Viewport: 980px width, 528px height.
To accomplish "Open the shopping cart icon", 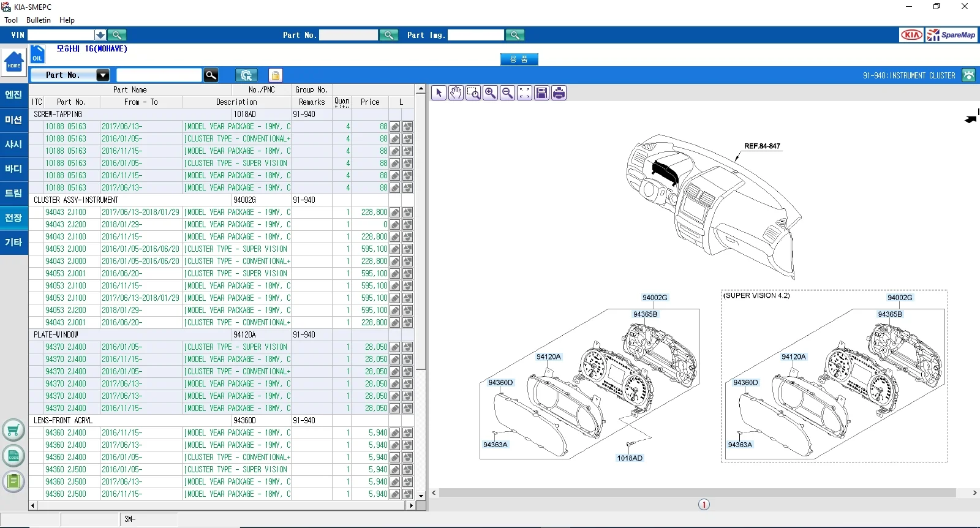I will click(13, 431).
